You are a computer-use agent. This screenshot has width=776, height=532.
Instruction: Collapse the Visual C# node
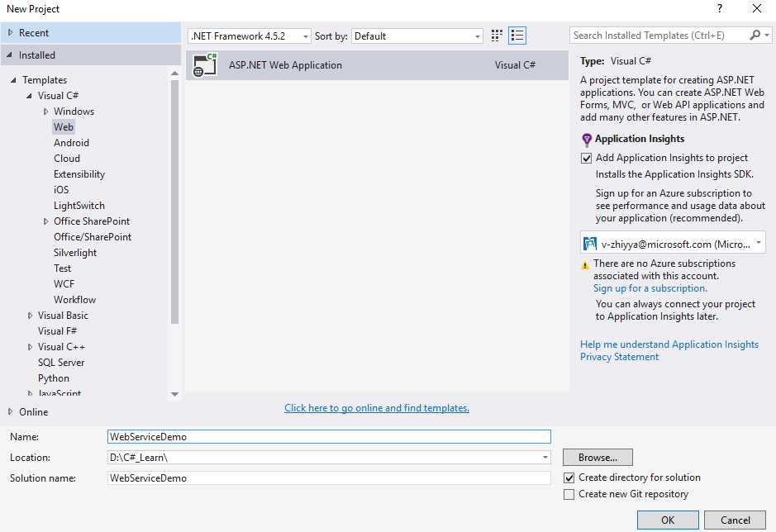pyautogui.click(x=29, y=96)
